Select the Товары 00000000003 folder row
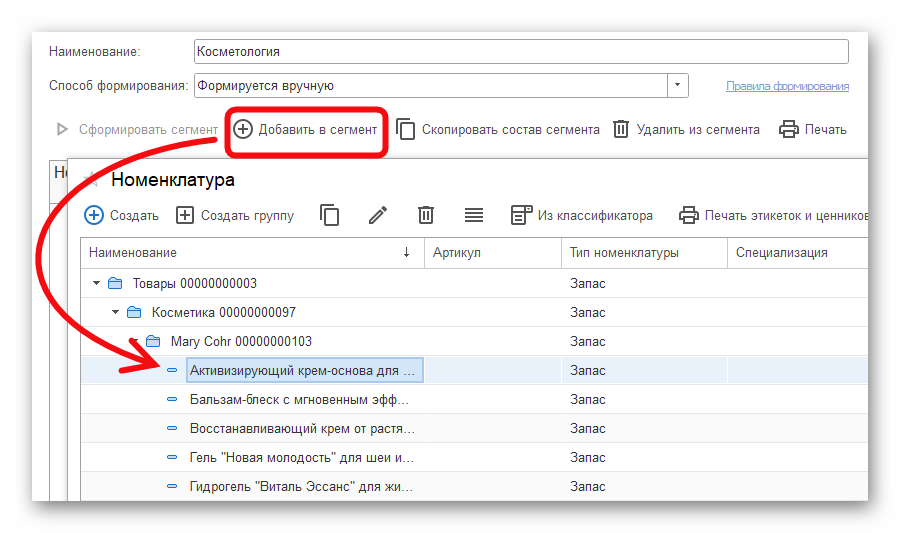Image resolution: width=900 pixels, height=533 pixels. [474, 283]
